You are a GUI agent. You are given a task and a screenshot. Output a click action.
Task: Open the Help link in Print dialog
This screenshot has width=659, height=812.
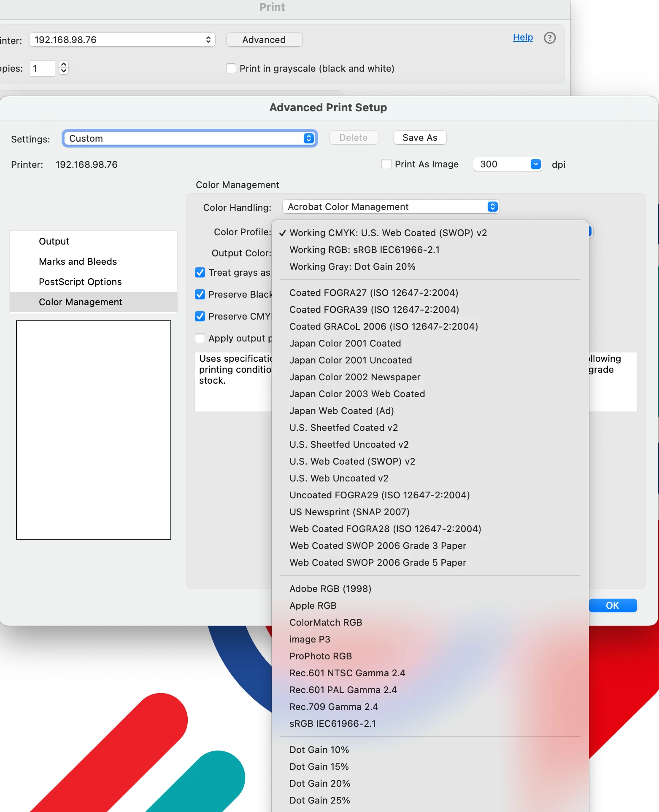523,38
